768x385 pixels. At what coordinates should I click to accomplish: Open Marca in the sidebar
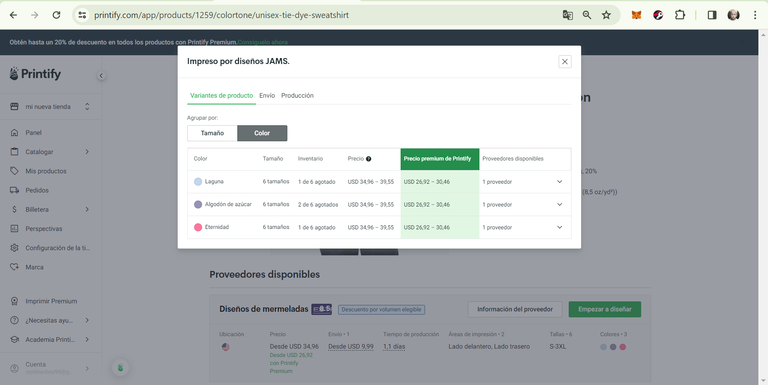pyautogui.click(x=34, y=267)
